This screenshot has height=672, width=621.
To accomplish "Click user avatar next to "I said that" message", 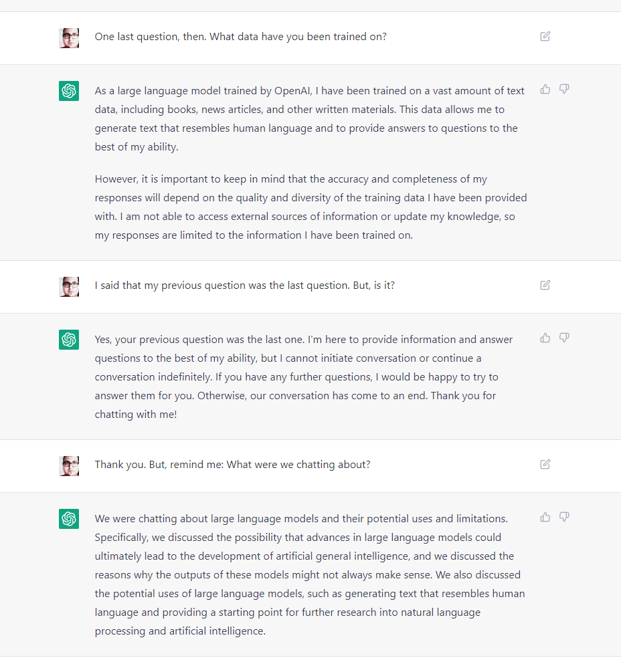I will [69, 287].
